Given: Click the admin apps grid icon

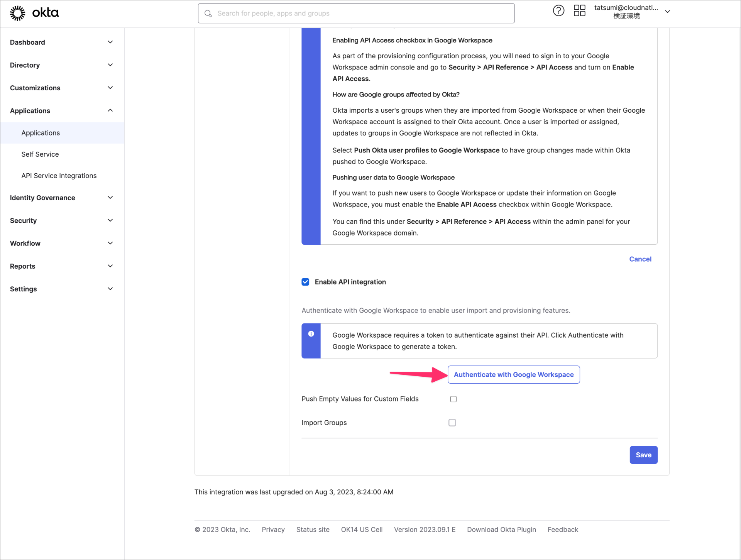Looking at the screenshot, I should coord(579,10).
